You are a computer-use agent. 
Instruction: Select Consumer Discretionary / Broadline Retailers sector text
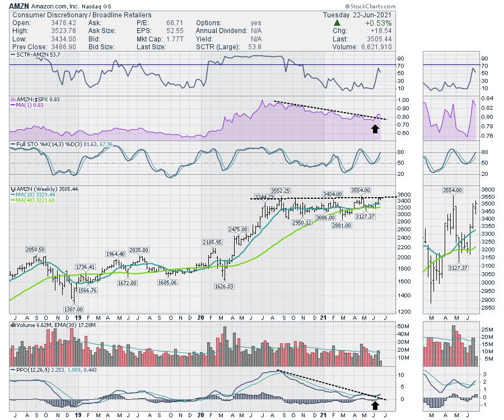82,15
